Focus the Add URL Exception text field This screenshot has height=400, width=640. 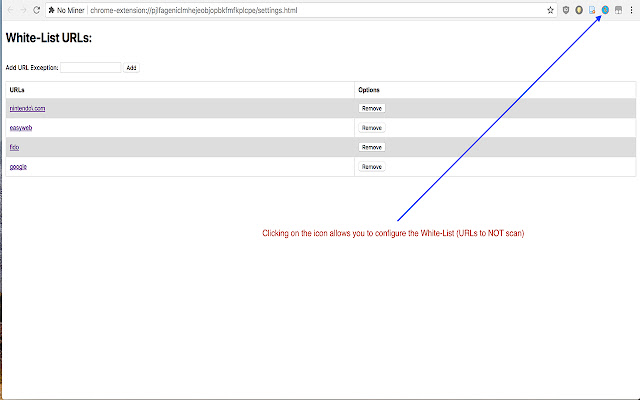(x=91, y=67)
